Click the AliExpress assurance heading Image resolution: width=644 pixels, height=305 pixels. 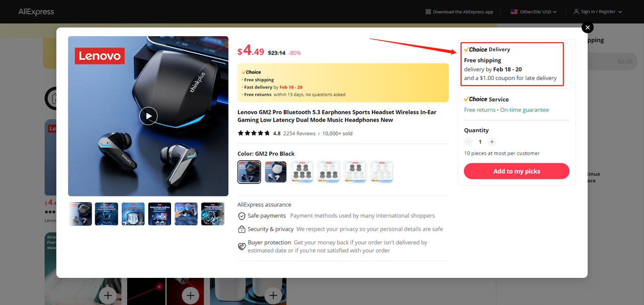(264, 205)
